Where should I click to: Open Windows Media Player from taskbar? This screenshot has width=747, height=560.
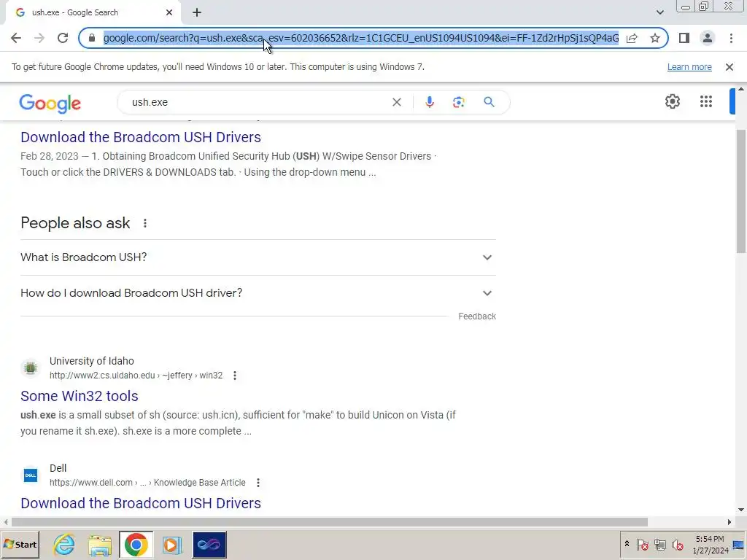click(x=172, y=544)
